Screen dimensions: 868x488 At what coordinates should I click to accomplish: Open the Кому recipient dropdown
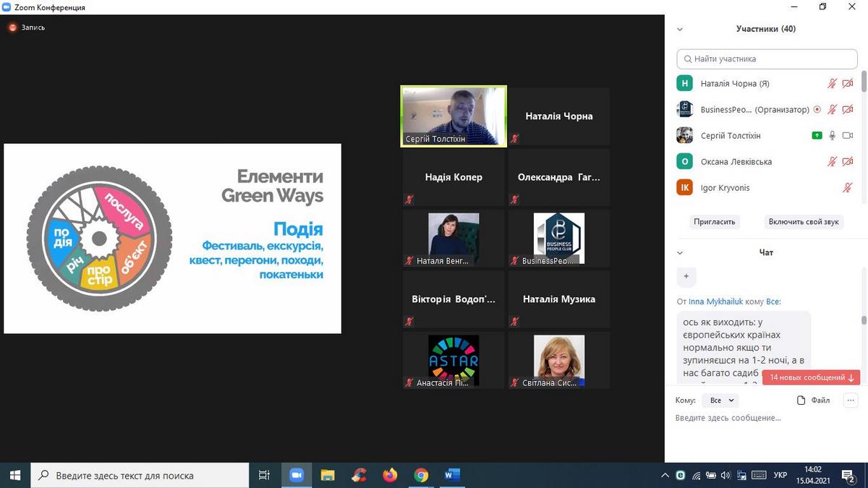pyautogui.click(x=721, y=400)
